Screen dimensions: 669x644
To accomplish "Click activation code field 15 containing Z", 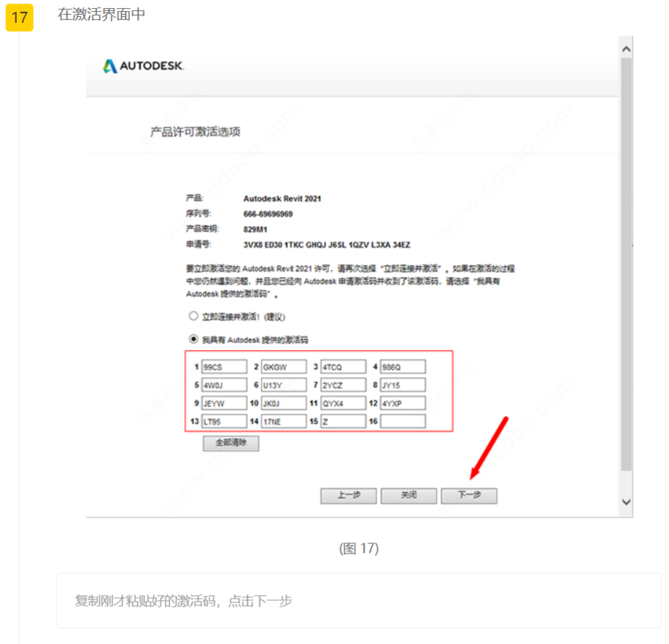I will (x=343, y=422).
